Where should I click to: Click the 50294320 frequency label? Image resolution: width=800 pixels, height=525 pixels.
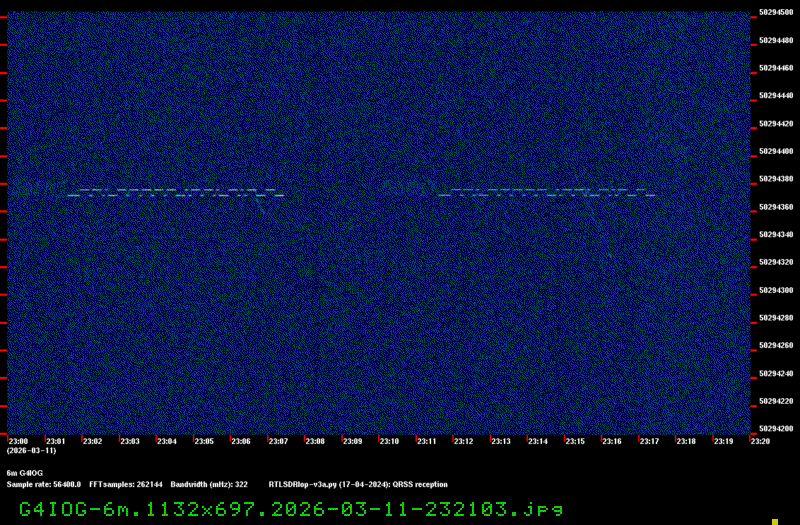pyautogui.click(x=776, y=262)
